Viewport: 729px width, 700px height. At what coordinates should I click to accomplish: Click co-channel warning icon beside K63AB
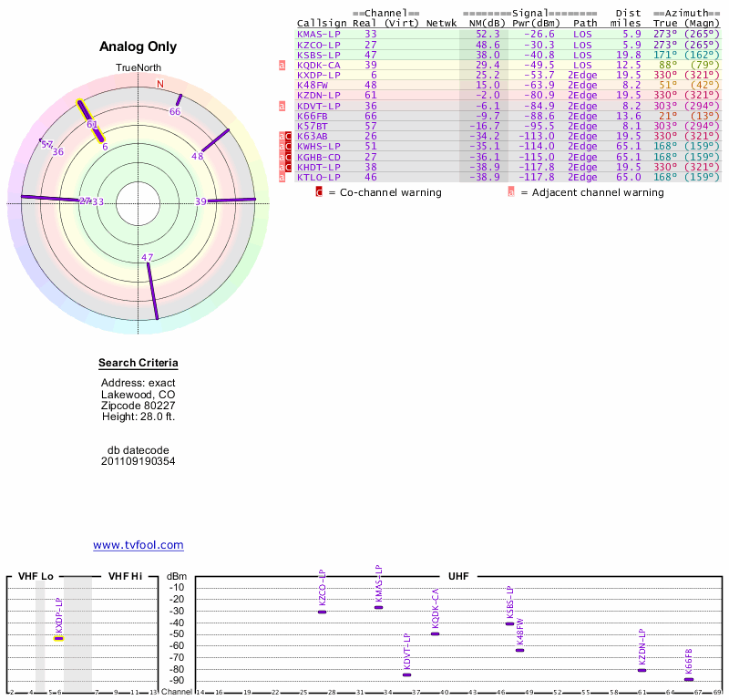tap(288, 137)
